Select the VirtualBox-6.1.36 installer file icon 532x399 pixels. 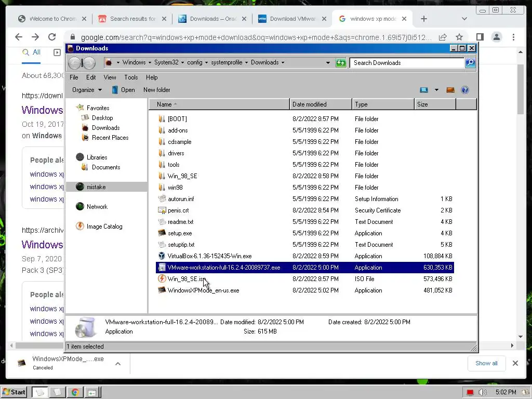click(162, 256)
